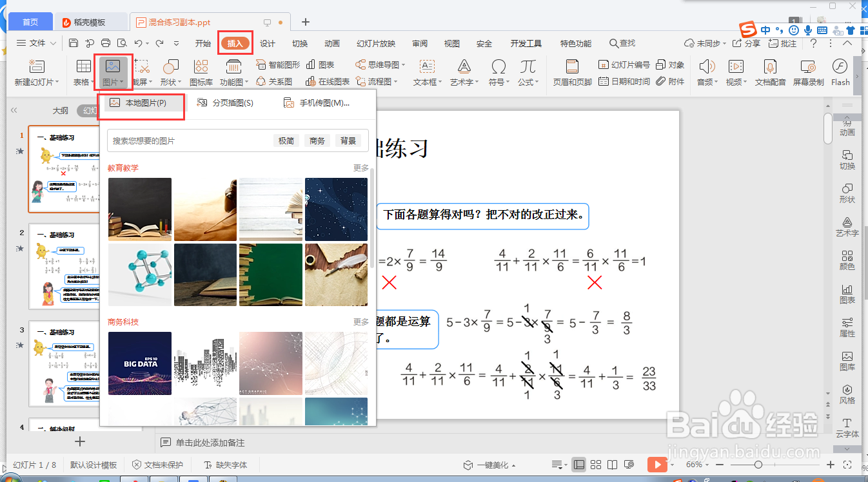Open the Word Art (艺术字) tool

[464, 72]
